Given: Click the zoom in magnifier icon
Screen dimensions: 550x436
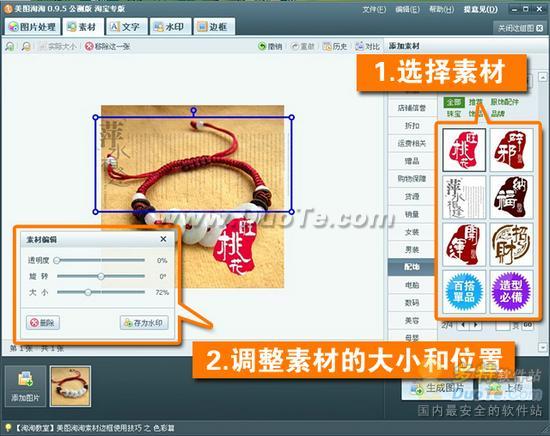Looking at the screenshot, I should (10, 46).
